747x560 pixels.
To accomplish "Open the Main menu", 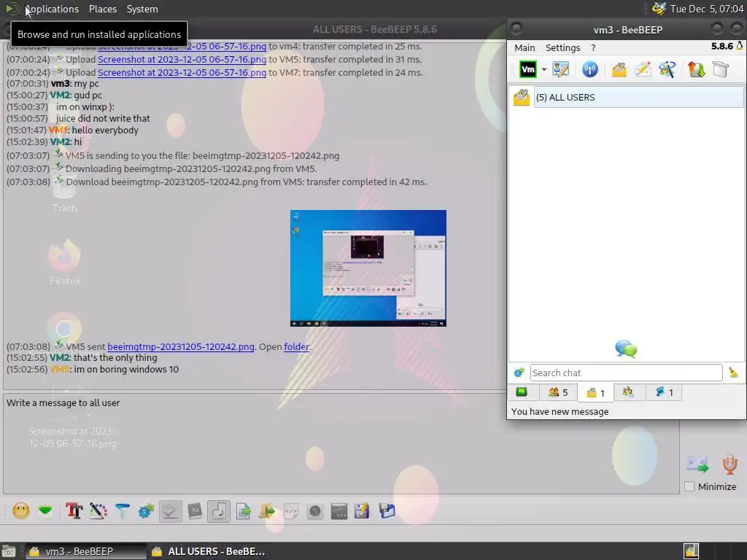I will pos(525,47).
